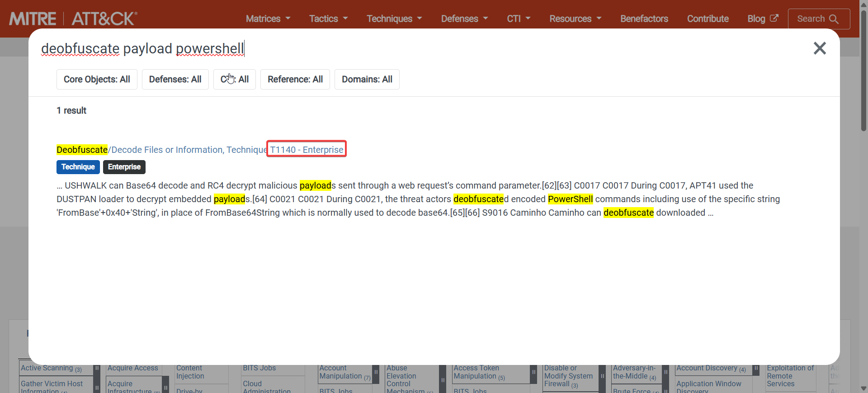Open the Domains: All filter
The width and height of the screenshot is (868, 393).
pyautogui.click(x=367, y=79)
